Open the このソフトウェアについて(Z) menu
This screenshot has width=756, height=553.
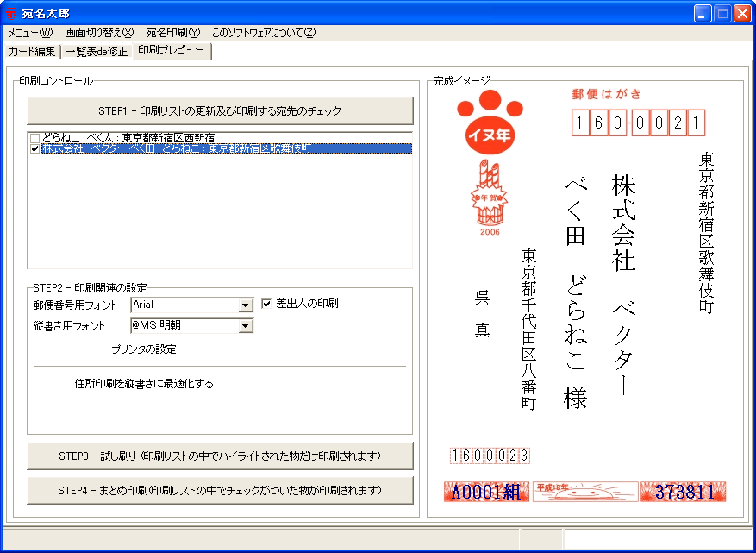point(264,33)
